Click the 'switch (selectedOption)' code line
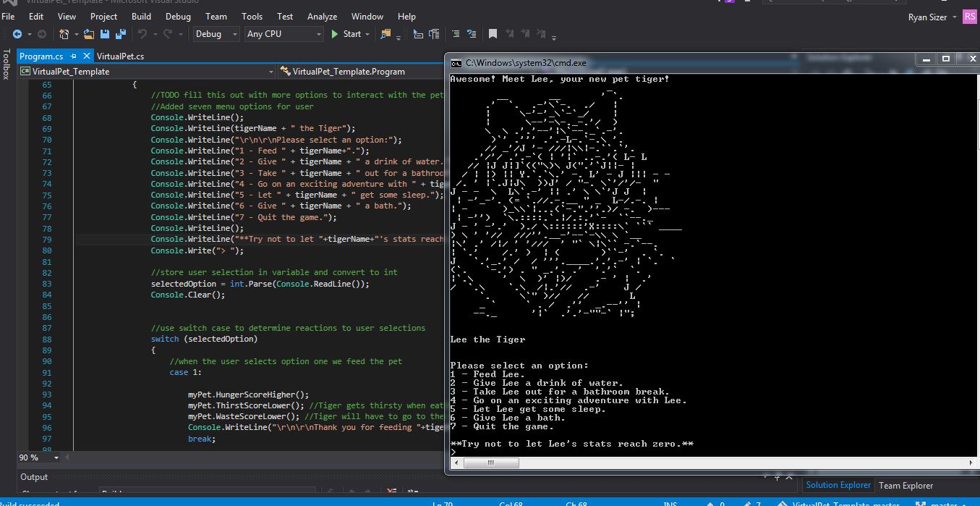 (x=204, y=339)
